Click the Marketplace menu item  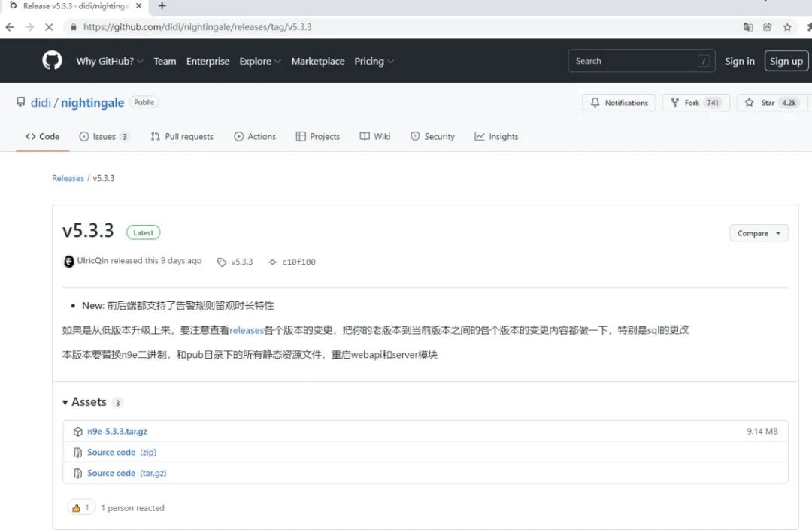[318, 61]
